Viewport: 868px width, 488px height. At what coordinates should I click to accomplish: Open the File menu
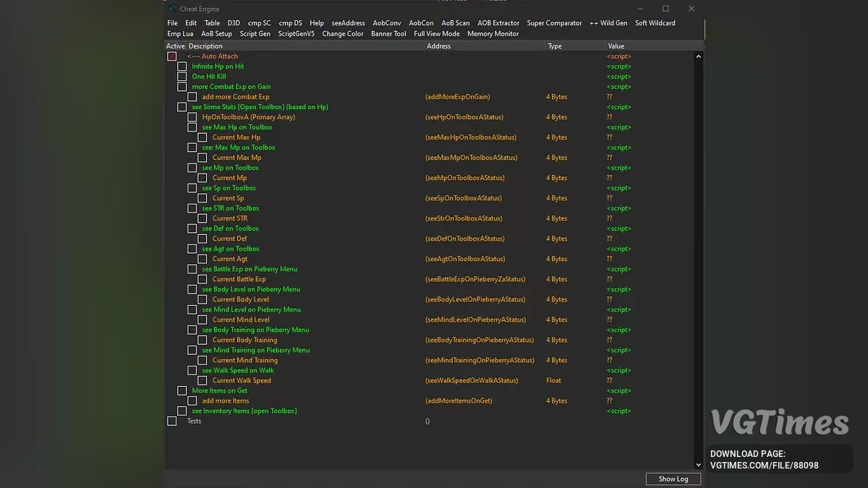coord(172,23)
